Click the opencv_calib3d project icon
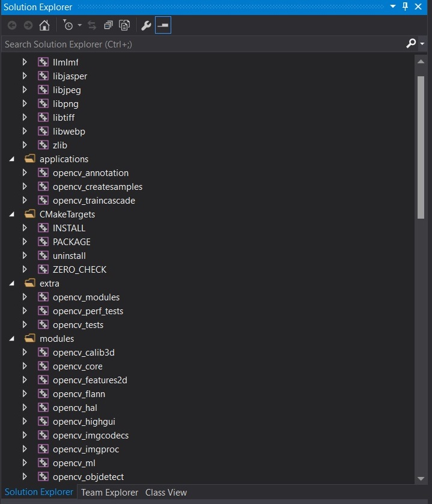Screen dimensions: 432x504 tap(43, 352)
